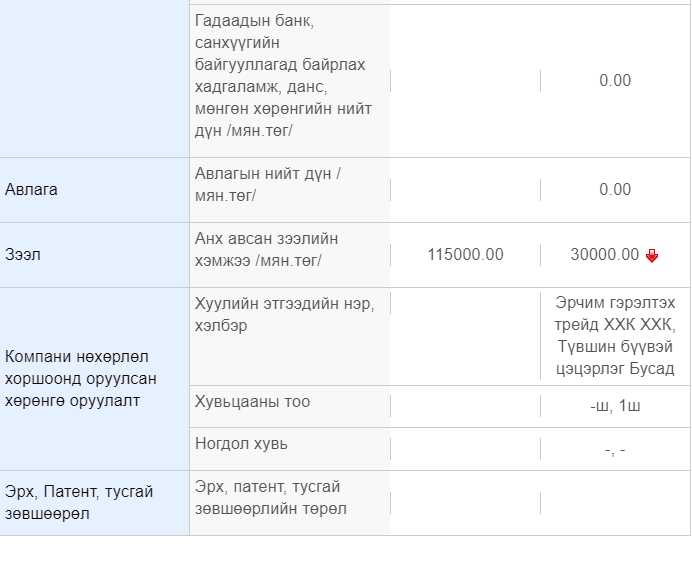Click the тусгай зөвшөөрлийн төрөл label cell
The height and width of the screenshot is (568, 692).
[271, 498]
